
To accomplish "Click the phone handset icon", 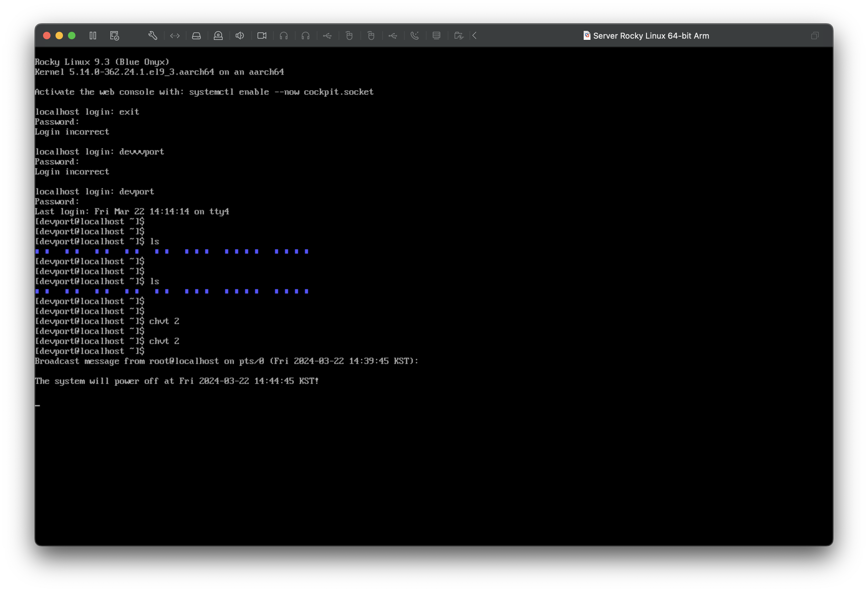I will click(415, 36).
